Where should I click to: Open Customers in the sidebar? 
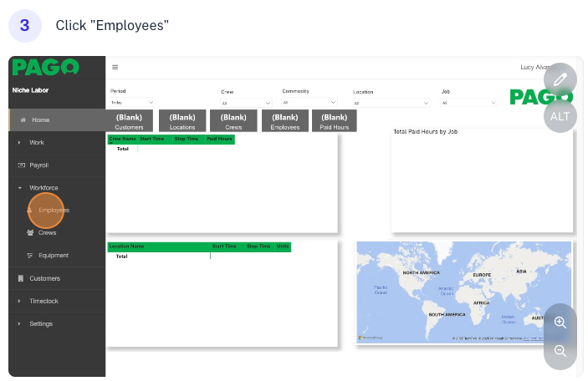(x=44, y=278)
